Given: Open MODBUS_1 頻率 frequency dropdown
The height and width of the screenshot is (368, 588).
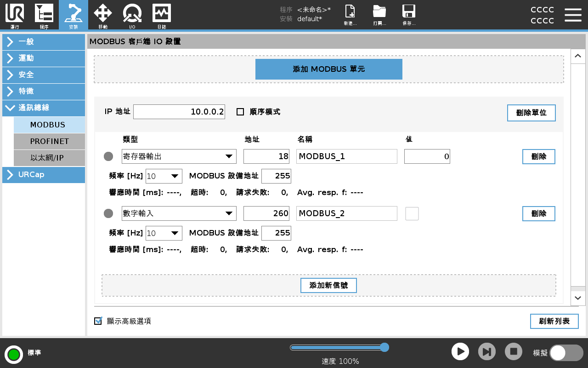Looking at the screenshot, I should 164,176.
